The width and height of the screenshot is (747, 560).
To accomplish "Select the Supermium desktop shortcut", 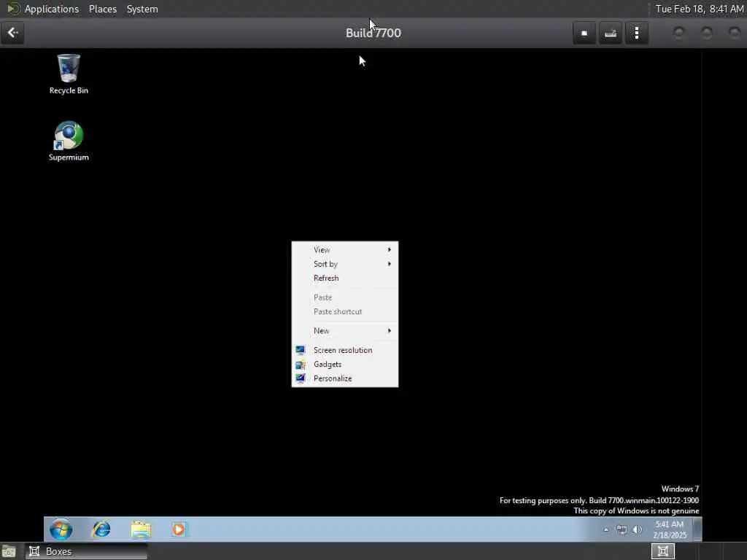I will tap(69, 141).
